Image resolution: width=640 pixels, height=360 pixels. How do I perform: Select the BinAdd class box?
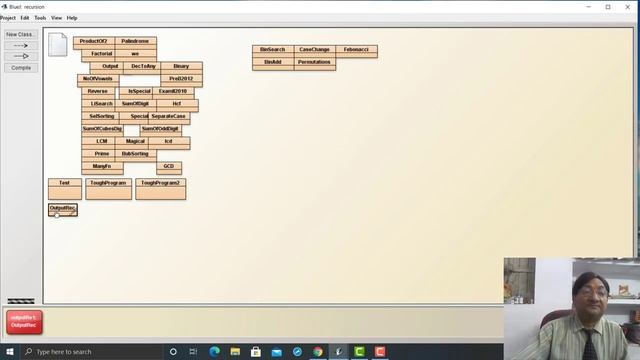(273, 64)
